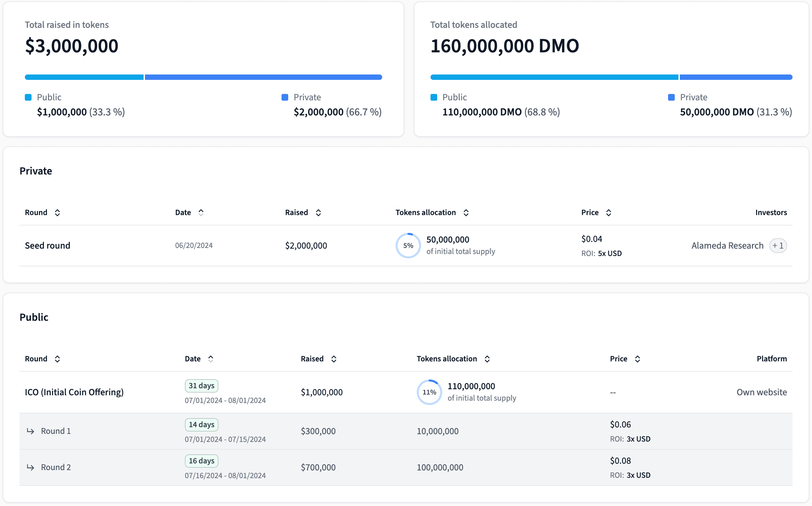The image size is (812, 506).
Task: Select the ICO (Initial Coin Offering) row
Action: click(x=74, y=392)
